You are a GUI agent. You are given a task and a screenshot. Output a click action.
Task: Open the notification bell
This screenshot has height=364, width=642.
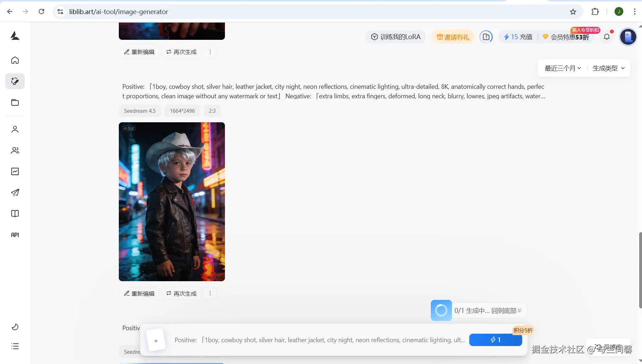[x=607, y=37]
